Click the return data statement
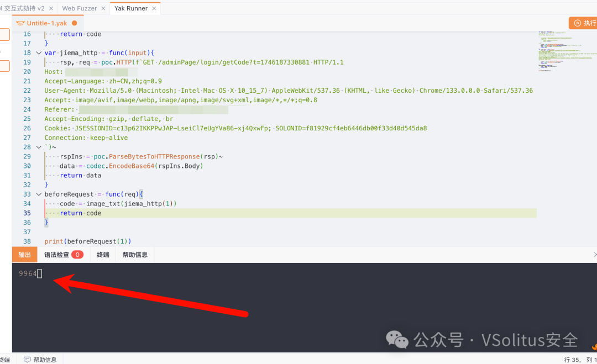The image size is (597, 364). point(80,176)
